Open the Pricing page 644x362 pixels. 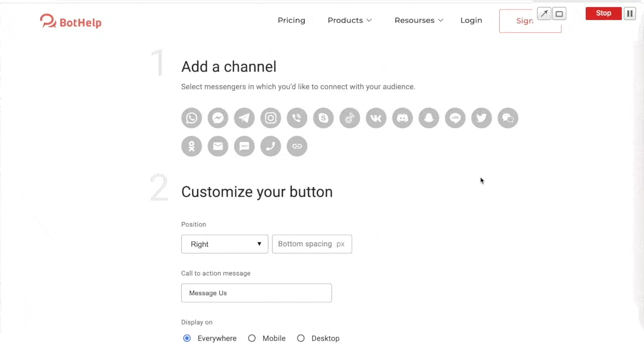tap(291, 20)
